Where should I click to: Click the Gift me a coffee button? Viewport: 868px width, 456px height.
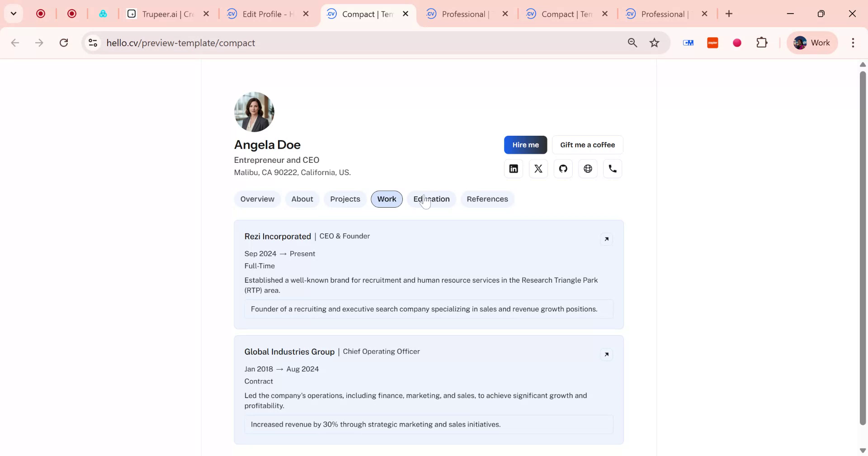click(588, 145)
